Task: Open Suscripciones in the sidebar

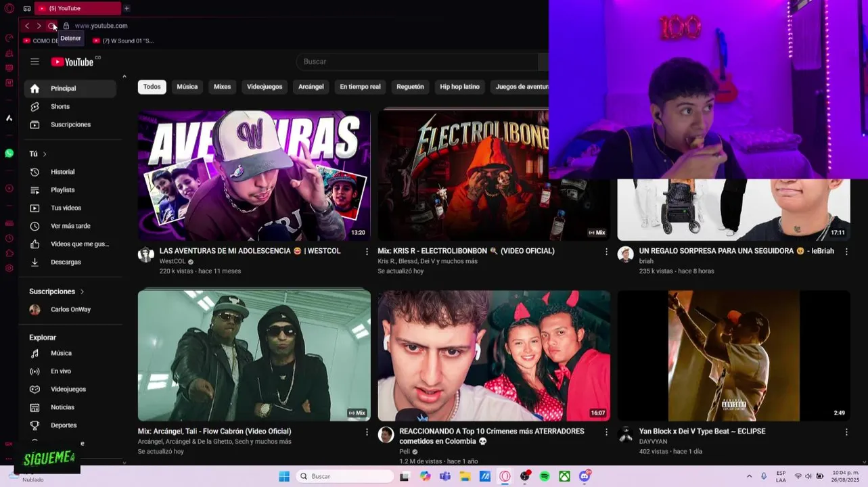Action: [x=70, y=124]
